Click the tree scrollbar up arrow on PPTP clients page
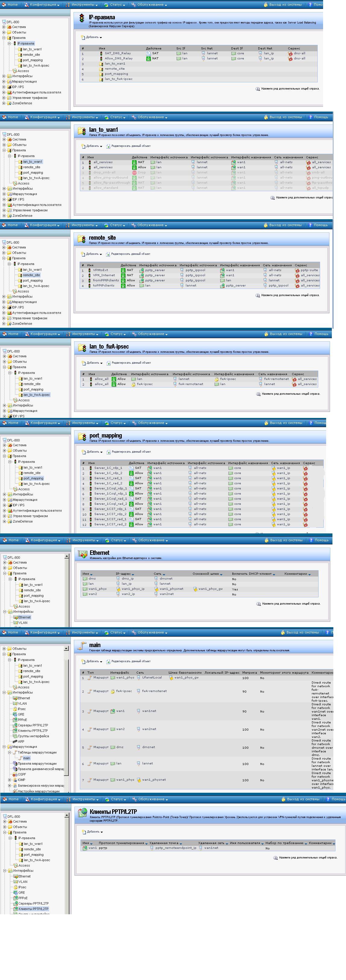The image size is (346, 980). coord(67,816)
